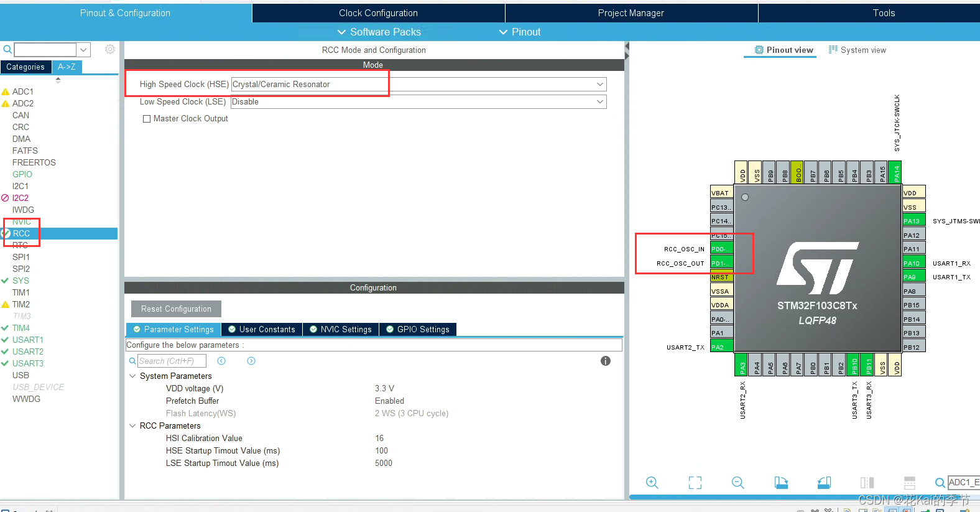The height and width of the screenshot is (512, 980).
Task: Select the Categories tab
Action: 25,67
